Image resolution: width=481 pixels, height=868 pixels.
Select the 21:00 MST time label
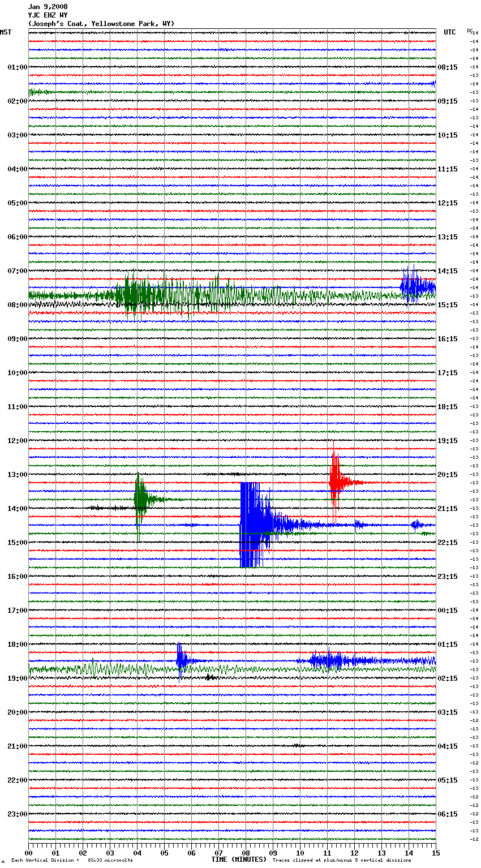(18, 746)
